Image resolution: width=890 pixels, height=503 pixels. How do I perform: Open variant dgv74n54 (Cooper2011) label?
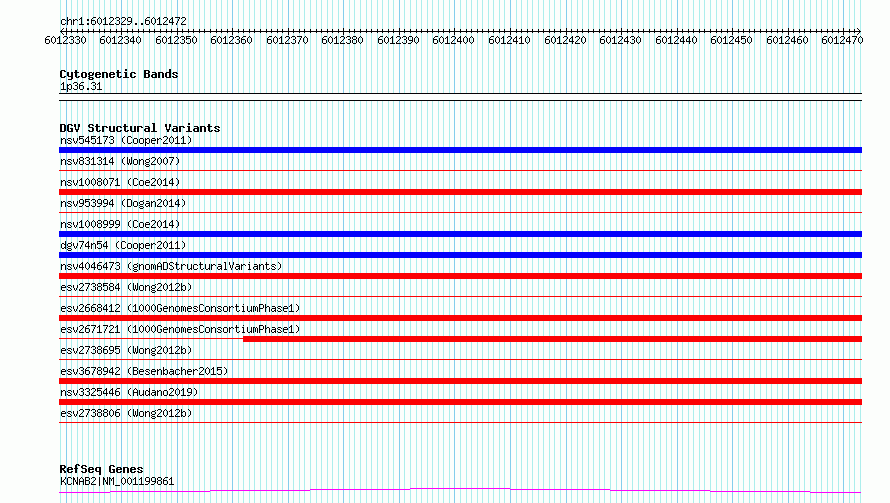123,245
